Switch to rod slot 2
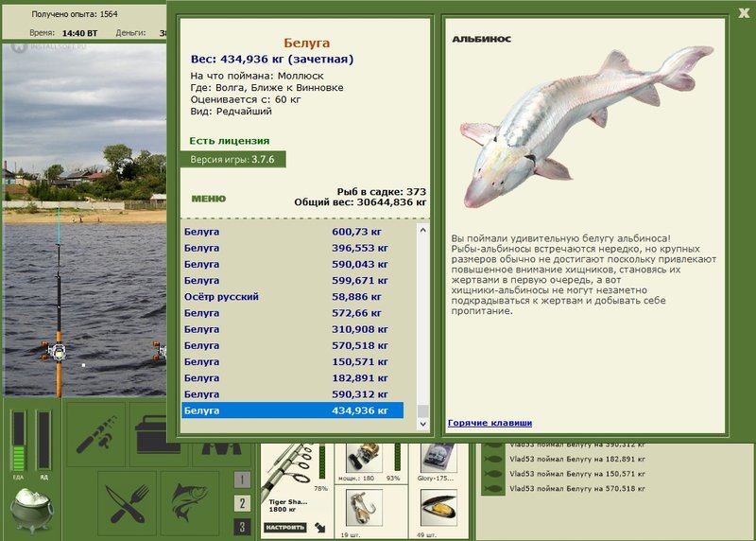The width and height of the screenshot is (756, 541). pyautogui.click(x=242, y=503)
